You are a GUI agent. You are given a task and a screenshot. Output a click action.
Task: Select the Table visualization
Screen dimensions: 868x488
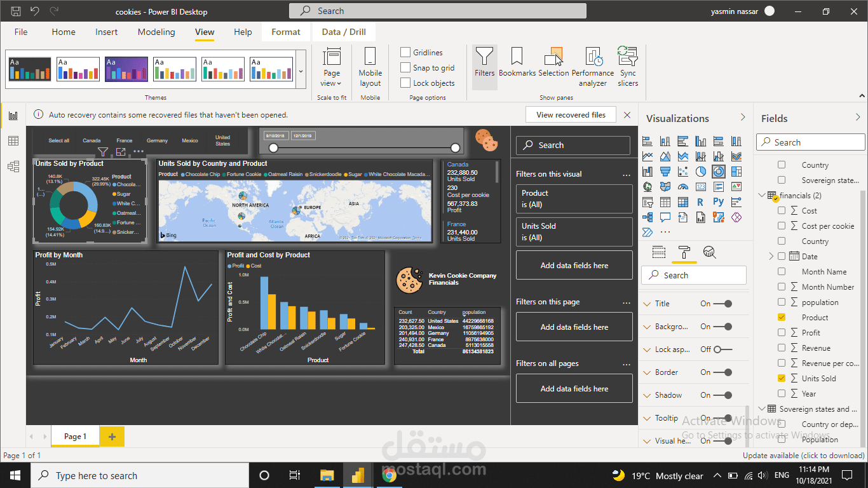665,202
